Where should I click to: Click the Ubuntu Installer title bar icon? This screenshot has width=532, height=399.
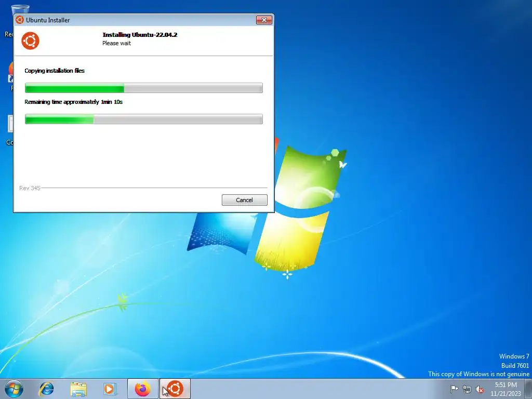(20, 20)
